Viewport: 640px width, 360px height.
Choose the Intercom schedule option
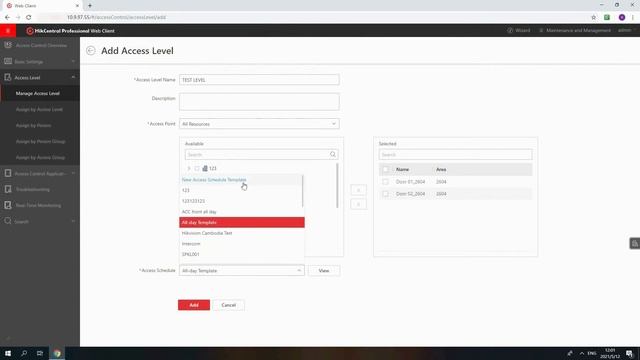(242, 244)
